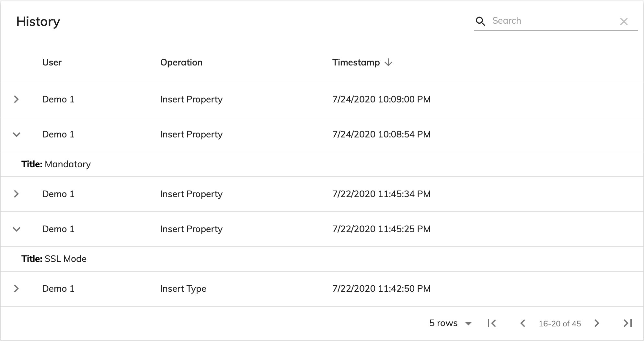Collapse the 11:45:25 PM row

click(x=17, y=229)
